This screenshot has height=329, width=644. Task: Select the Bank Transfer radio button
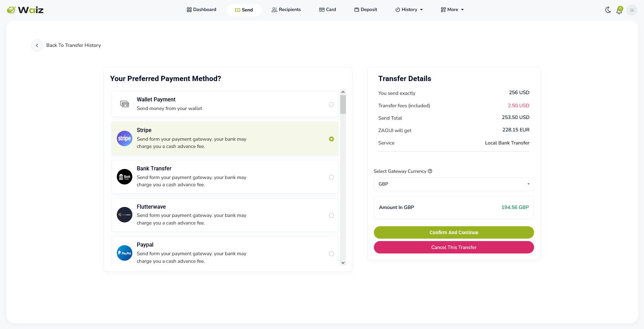click(x=331, y=177)
